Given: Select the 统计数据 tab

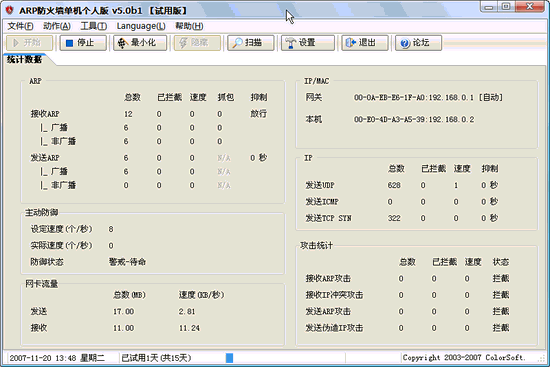Looking at the screenshot, I should tap(25, 60).
